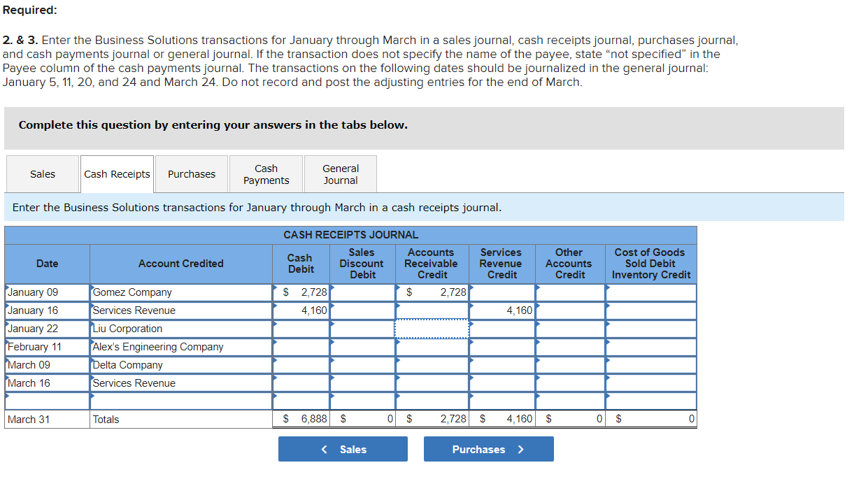Open the March 16 date dropdown
The image size is (868, 500).
click(x=47, y=383)
